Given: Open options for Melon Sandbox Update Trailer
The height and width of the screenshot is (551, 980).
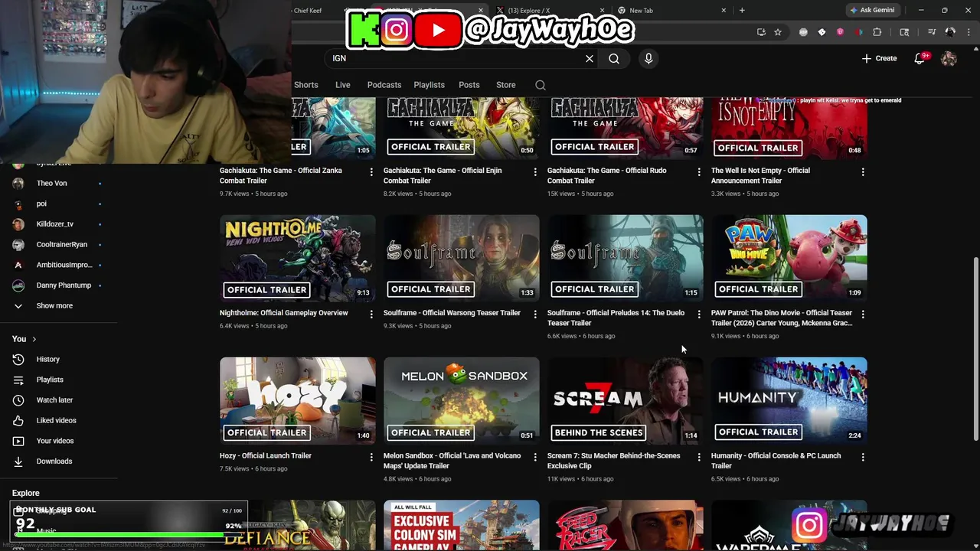Looking at the screenshot, I should coord(535,457).
